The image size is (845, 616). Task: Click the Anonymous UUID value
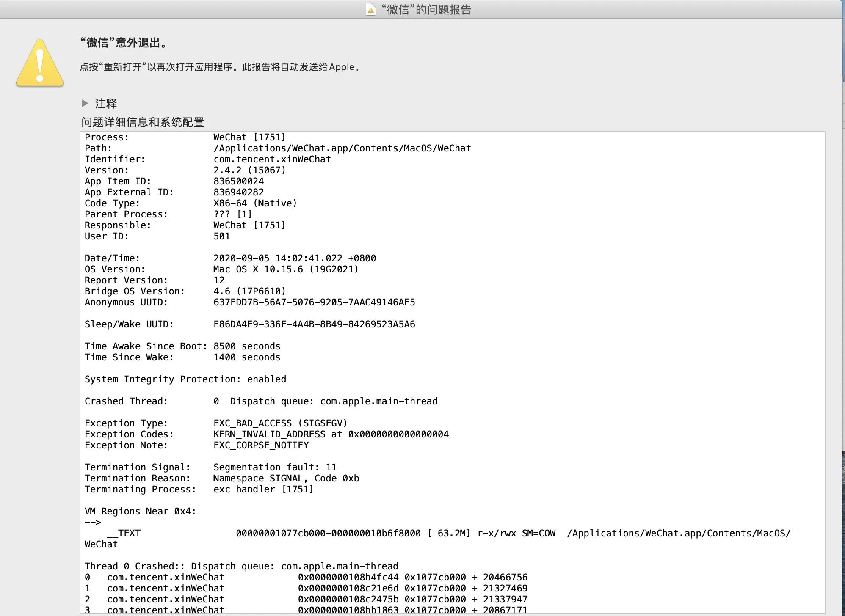[314, 302]
